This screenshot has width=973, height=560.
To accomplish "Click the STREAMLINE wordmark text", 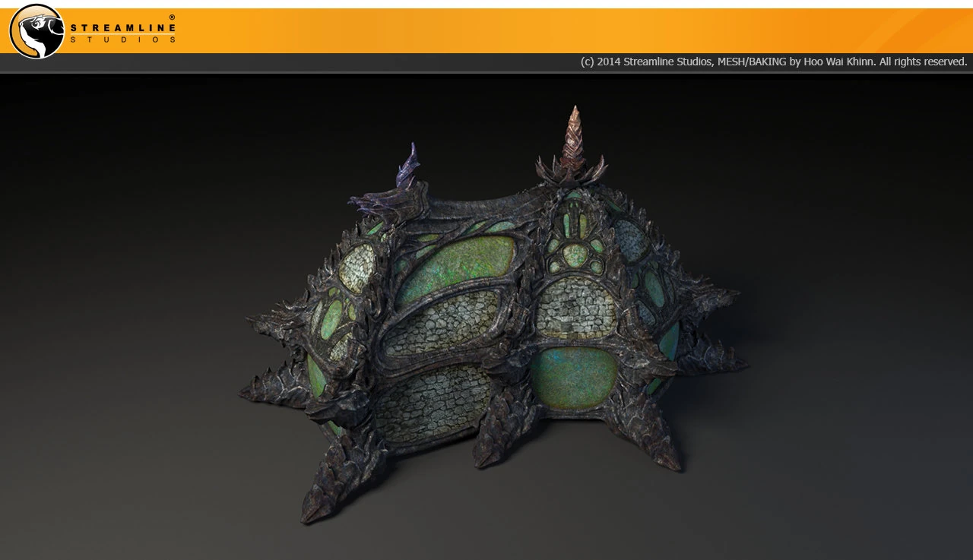I will [123, 27].
